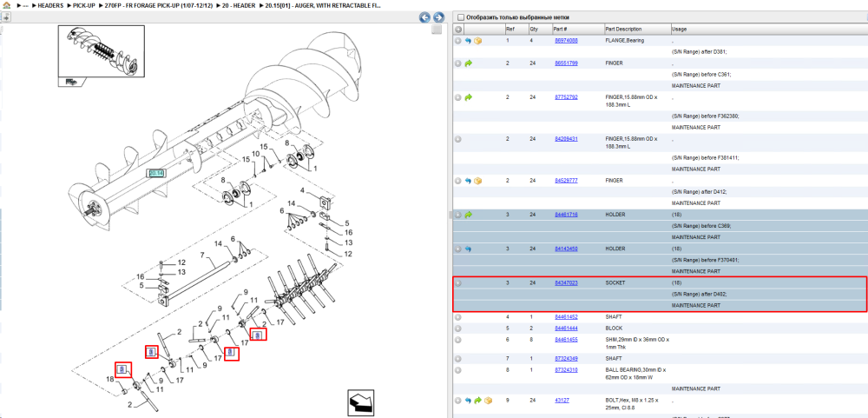Sort by the Part # column header
Image resolution: width=868 pixels, height=418 pixels.
click(576, 30)
